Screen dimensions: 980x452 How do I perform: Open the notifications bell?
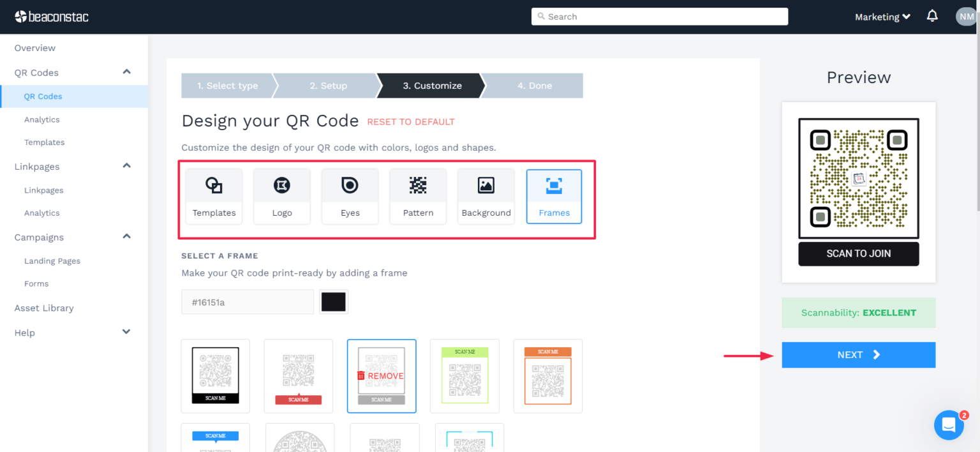point(932,16)
